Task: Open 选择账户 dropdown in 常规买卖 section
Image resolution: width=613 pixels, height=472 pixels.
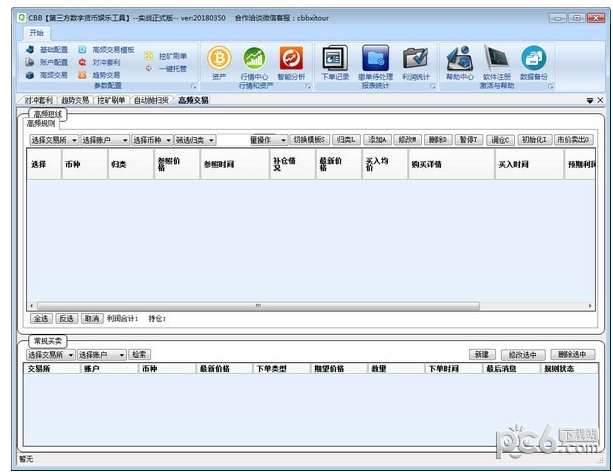Action: tap(102, 355)
